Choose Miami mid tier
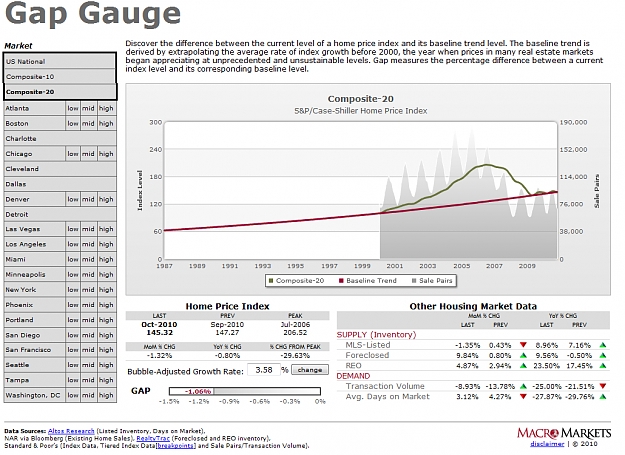The image size is (625, 455). 88,259
